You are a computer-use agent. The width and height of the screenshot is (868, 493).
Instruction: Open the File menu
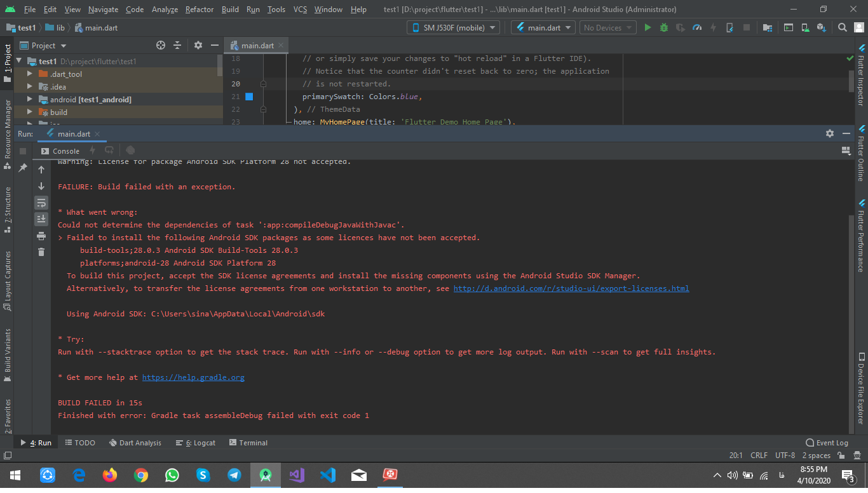point(29,10)
